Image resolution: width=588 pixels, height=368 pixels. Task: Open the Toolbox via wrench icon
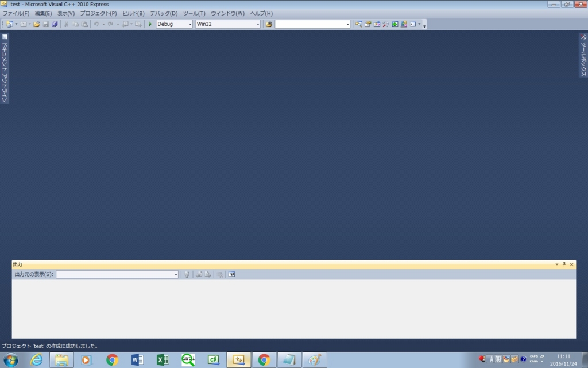pos(386,24)
